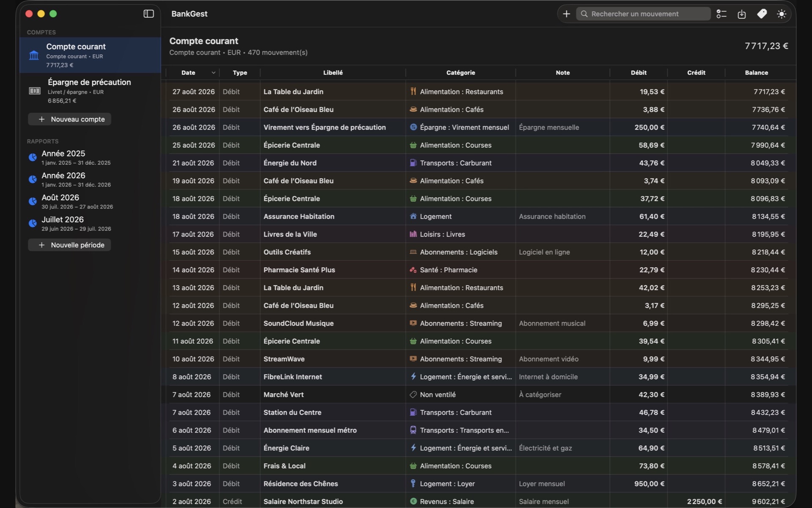Click the Type column header
The width and height of the screenshot is (812, 508).
click(240, 73)
